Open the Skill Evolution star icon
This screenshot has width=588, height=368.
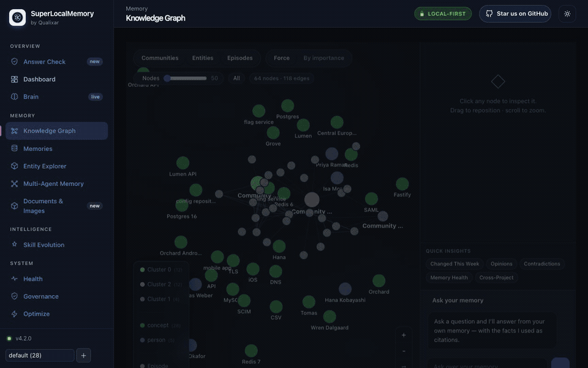(x=14, y=245)
